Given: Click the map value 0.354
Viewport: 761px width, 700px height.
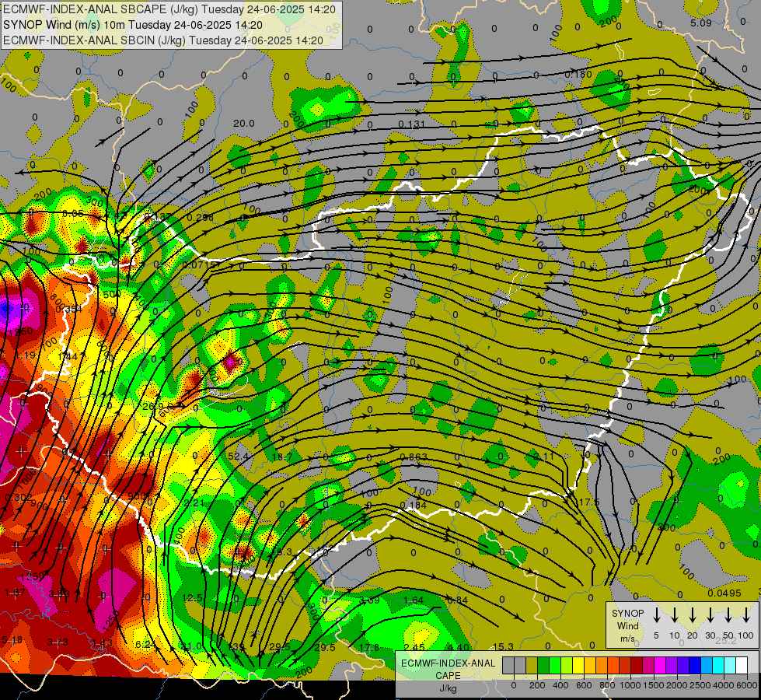Looking at the screenshot, I should point(69,310).
